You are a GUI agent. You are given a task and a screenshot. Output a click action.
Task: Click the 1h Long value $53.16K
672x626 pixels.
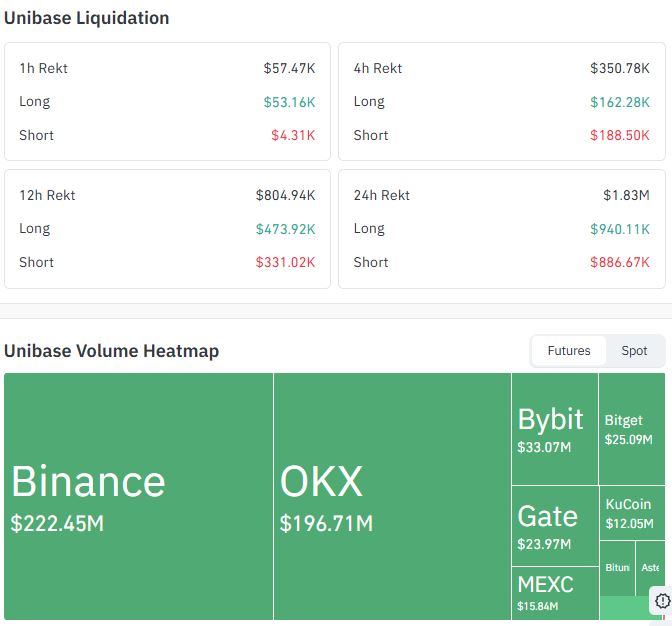pyautogui.click(x=289, y=102)
